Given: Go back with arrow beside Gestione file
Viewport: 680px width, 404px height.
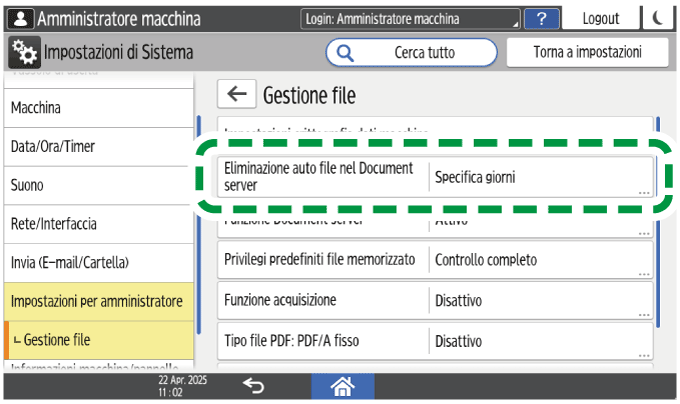Looking at the screenshot, I should (236, 94).
